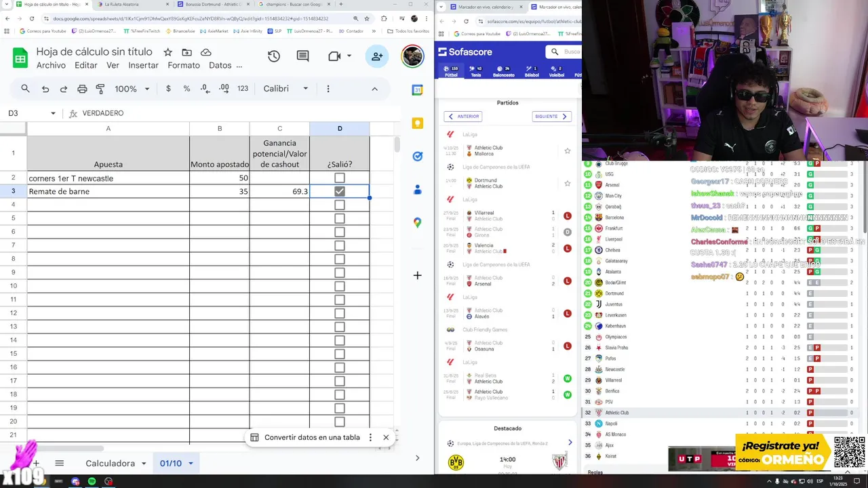This screenshot has height=488, width=868.
Task: Tick checkbox in row 8 column D
Action: click(x=340, y=259)
